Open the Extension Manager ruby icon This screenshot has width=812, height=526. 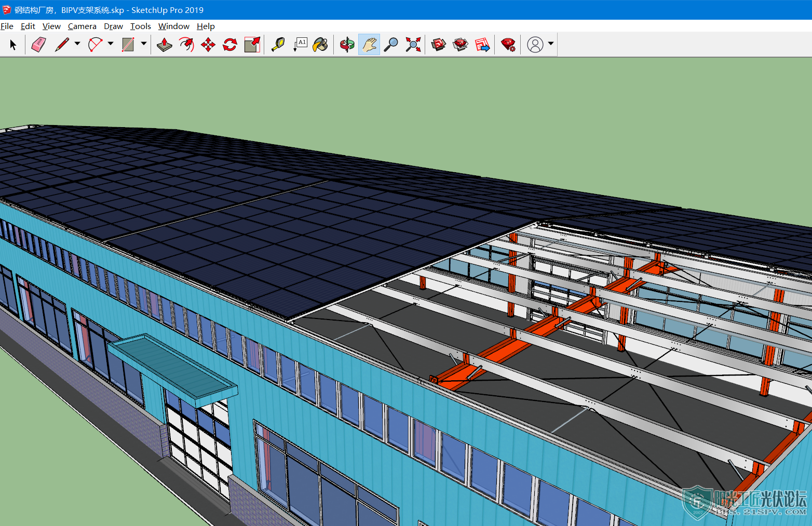pyautogui.click(x=508, y=45)
